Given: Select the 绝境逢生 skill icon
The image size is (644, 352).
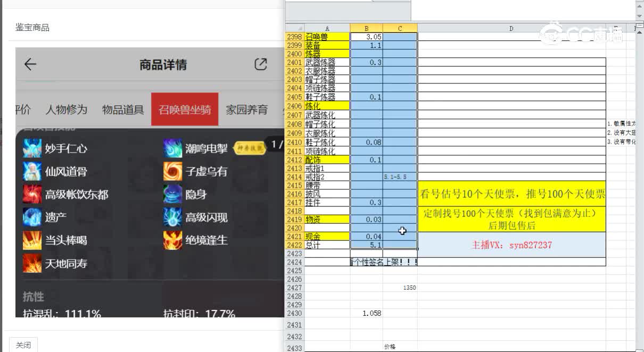Looking at the screenshot, I should click(x=172, y=240).
